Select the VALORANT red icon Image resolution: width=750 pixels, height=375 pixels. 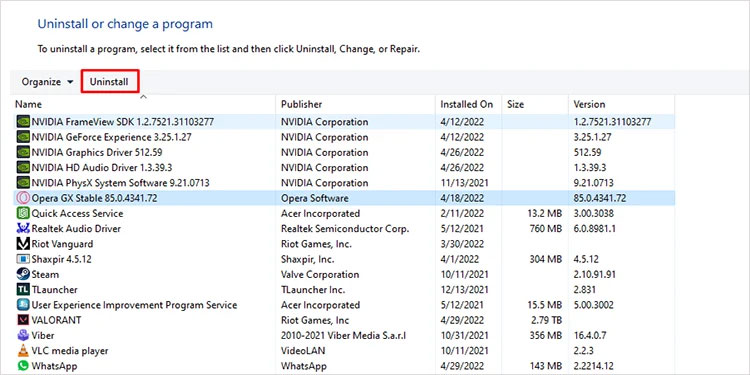[x=23, y=320]
